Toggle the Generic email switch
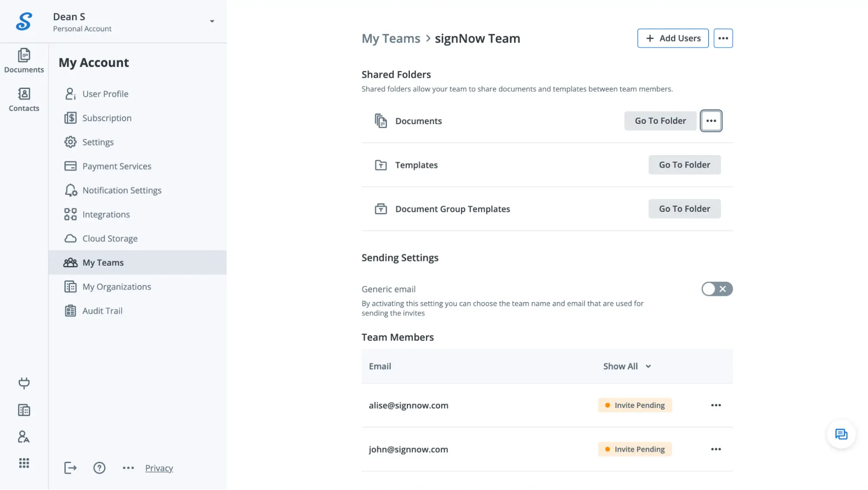868x490 pixels. click(x=716, y=289)
